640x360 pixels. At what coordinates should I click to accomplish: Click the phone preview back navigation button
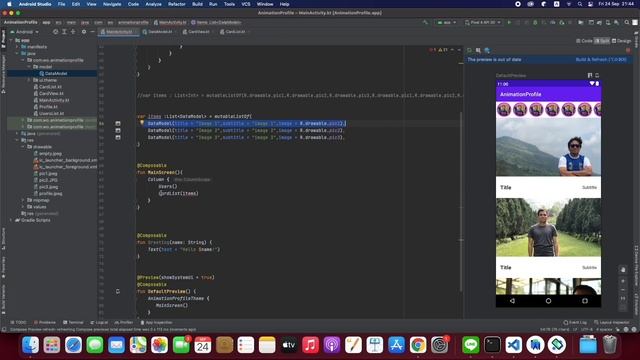click(512, 301)
